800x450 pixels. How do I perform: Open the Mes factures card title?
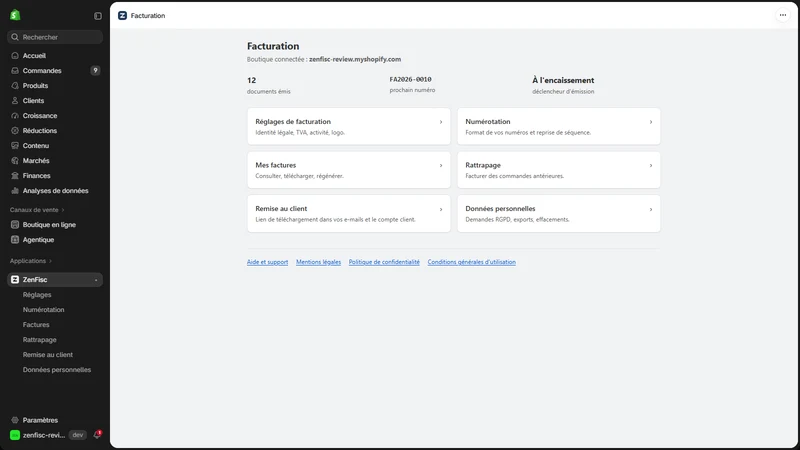pyautogui.click(x=276, y=165)
